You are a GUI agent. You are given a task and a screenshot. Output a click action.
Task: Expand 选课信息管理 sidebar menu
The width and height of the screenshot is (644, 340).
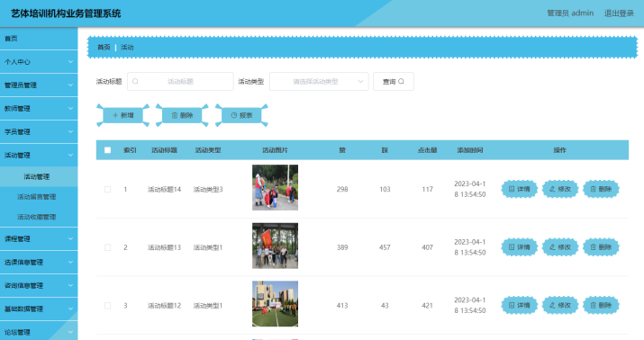pos(39,263)
